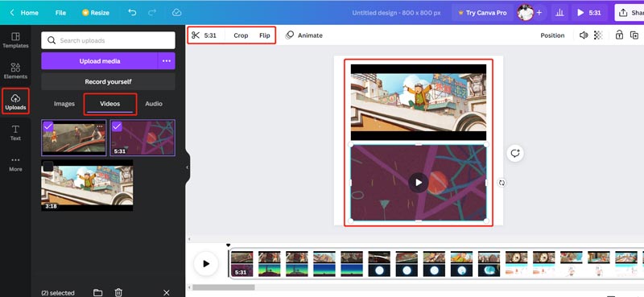Play the purple video on canvas
The width and height of the screenshot is (644, 297).
tap(418, 183)
